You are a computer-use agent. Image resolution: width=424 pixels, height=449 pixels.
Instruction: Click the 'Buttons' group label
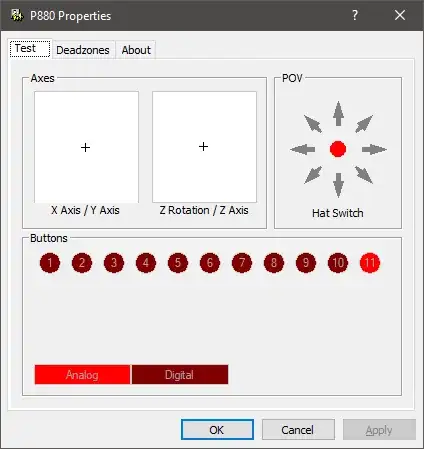pyautogui.click(x=49, y=238)
